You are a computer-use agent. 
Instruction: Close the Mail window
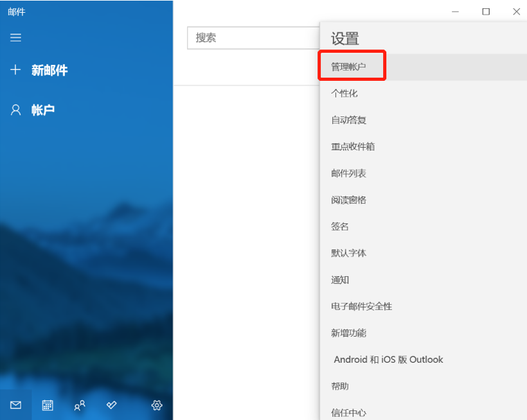(516, 12)
